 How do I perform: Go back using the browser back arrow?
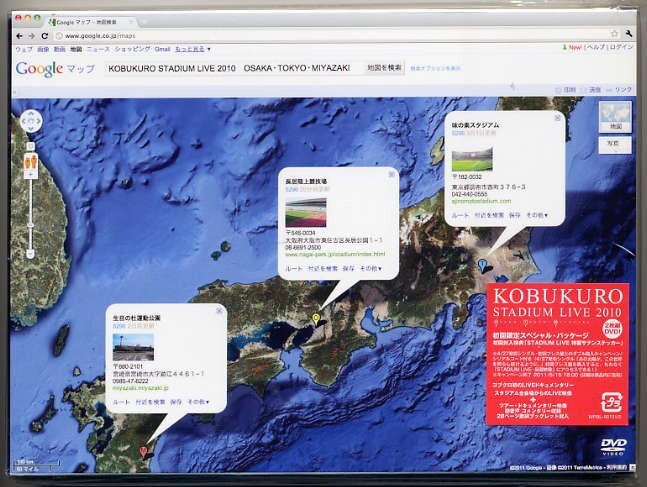19,36
